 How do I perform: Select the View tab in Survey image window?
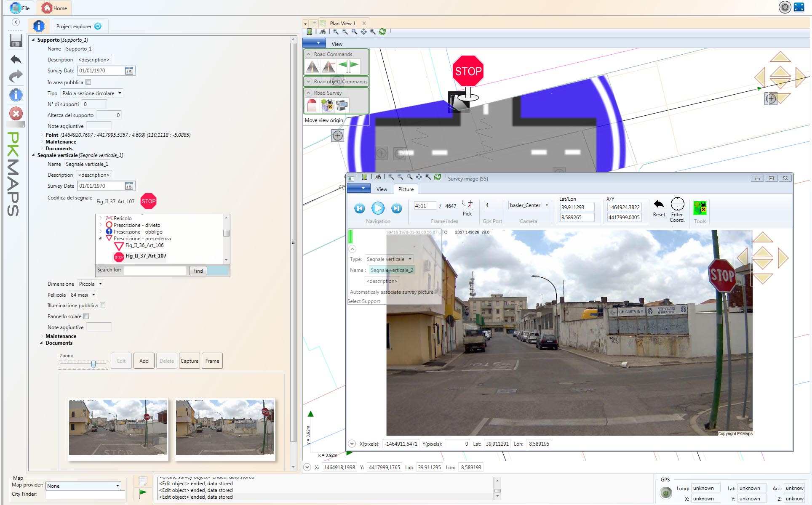382,189
